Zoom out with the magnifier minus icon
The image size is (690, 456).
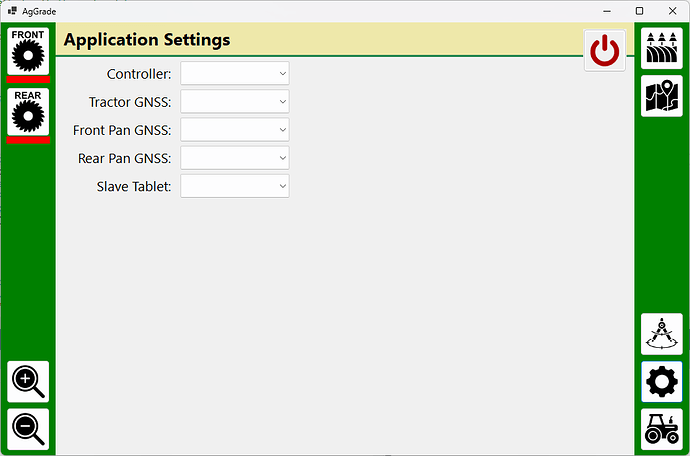click(x=28, y=429)
